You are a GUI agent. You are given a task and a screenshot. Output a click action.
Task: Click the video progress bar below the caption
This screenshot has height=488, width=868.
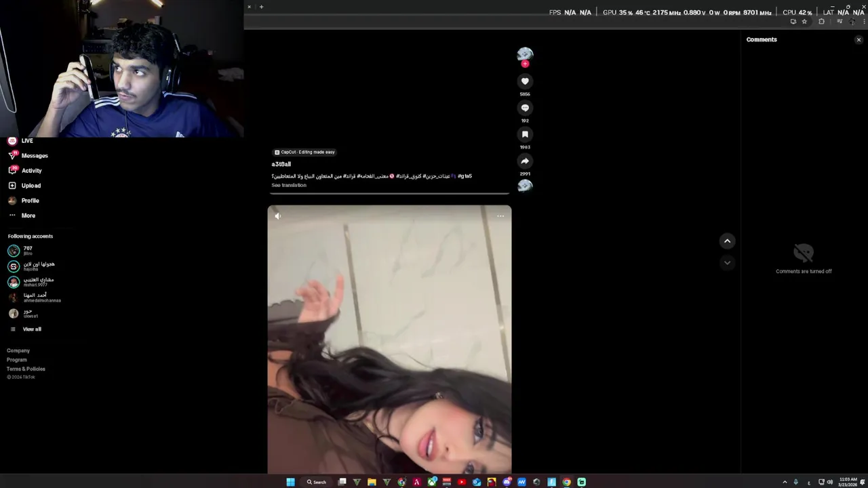click(x=390, y=194)
